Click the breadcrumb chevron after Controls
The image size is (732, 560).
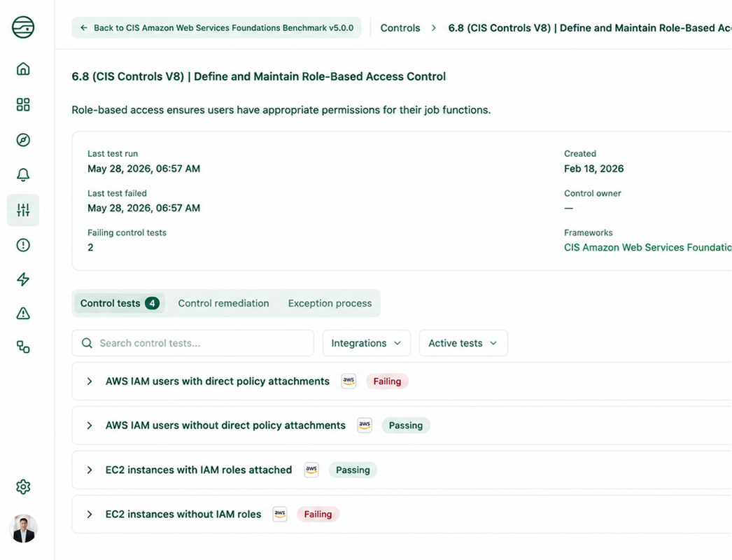tap(434, 28)
